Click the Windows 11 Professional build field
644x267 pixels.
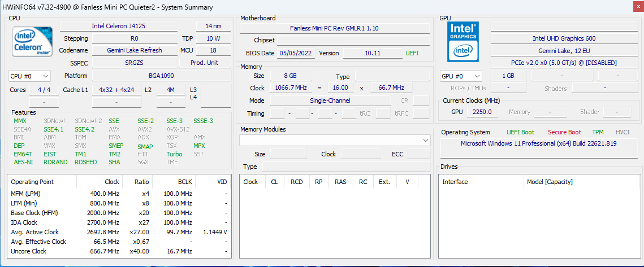tap(538, 148)
